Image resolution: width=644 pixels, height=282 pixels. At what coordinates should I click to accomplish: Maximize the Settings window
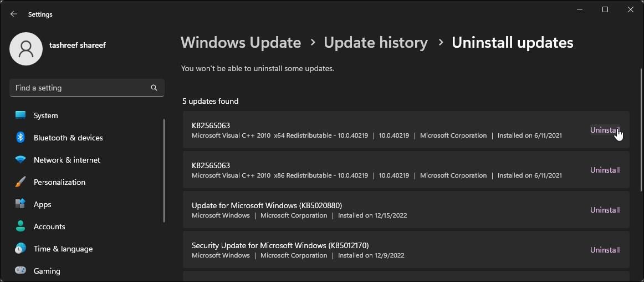click(605, 9)
